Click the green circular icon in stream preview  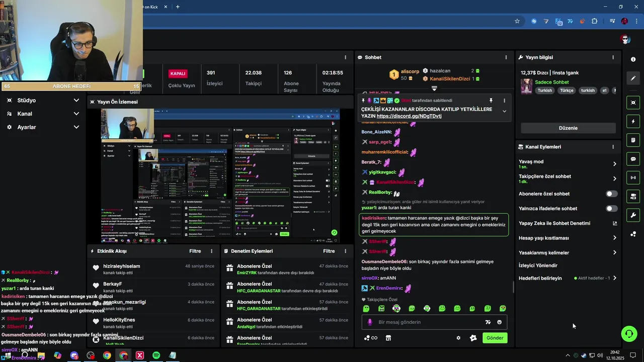(x=335, y=233)
